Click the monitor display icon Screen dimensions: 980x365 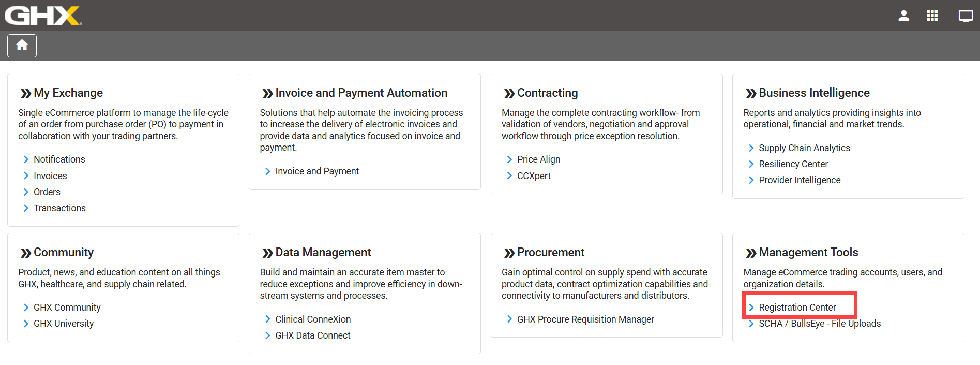965,16
